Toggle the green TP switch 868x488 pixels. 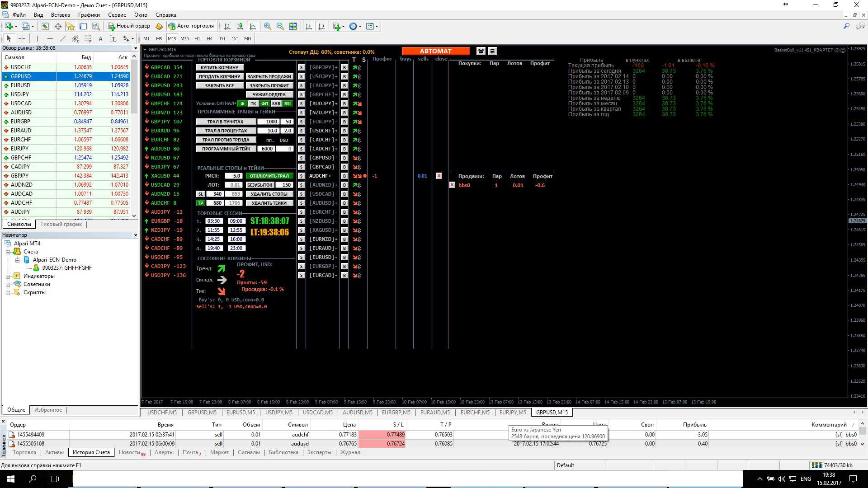pos(200,203)
